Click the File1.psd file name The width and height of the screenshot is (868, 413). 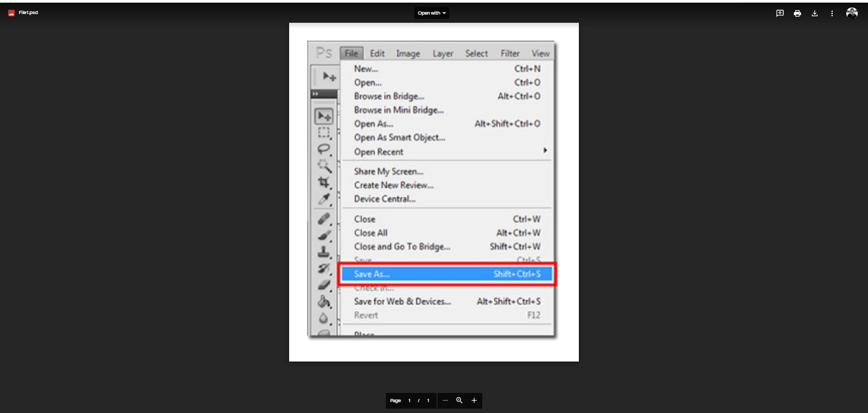(x=28, y=12)
